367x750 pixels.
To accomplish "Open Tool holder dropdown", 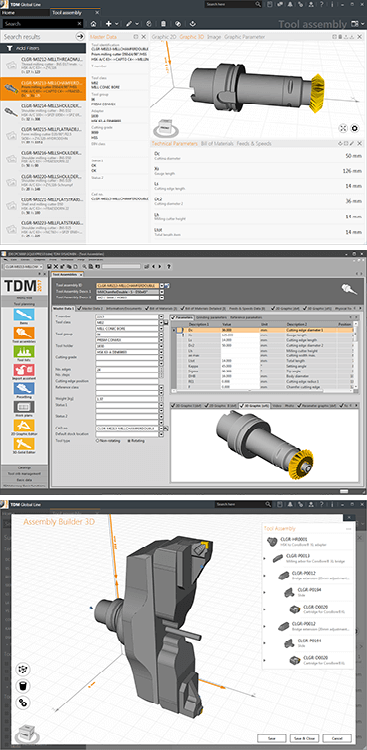I will coord(160,346).
